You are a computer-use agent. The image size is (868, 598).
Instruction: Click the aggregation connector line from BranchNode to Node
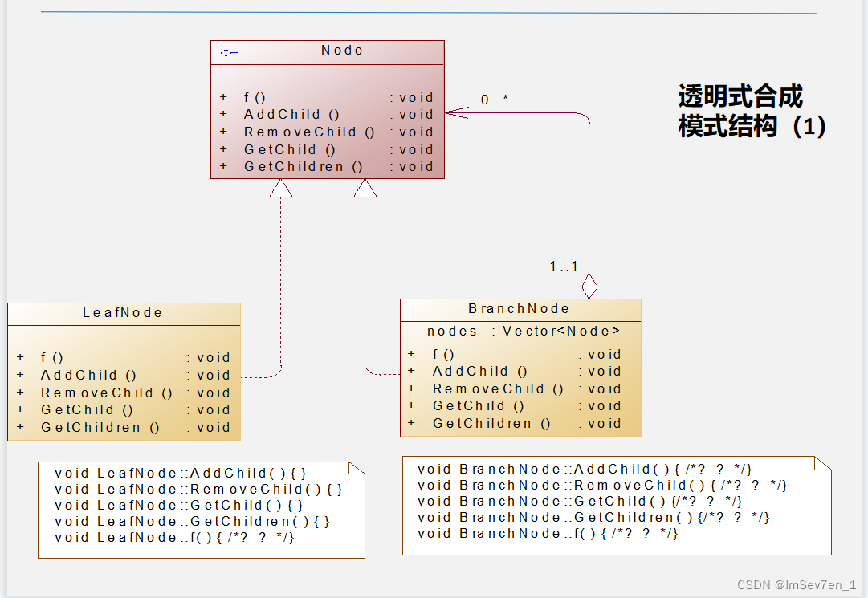pyautogui.click(x=589, y=193)
